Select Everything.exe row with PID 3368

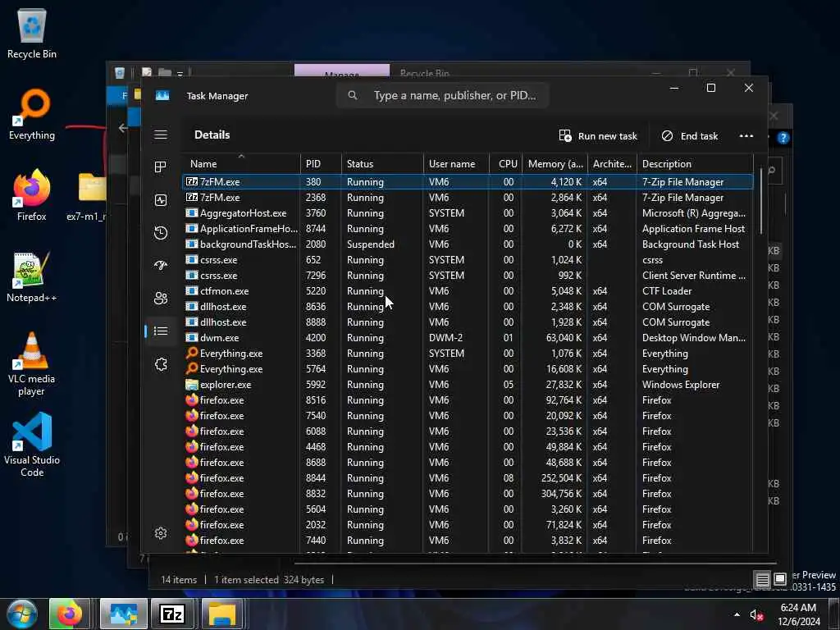coord(468,354)
